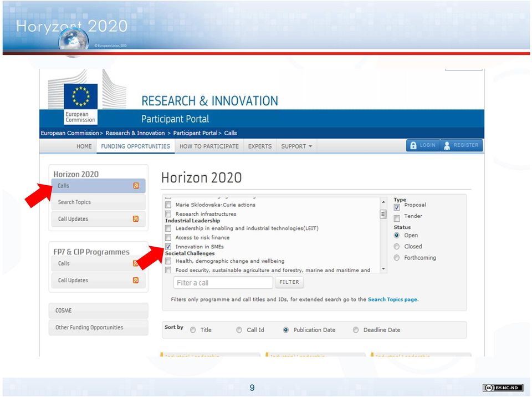Tick the Research infrastructures checkbox
This screenshot has width=532, height=397.
[x=168, y=214]
